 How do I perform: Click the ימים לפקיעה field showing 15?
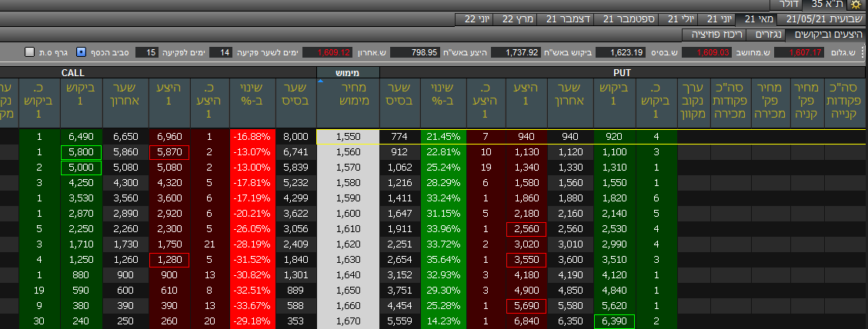coord(147,52)
